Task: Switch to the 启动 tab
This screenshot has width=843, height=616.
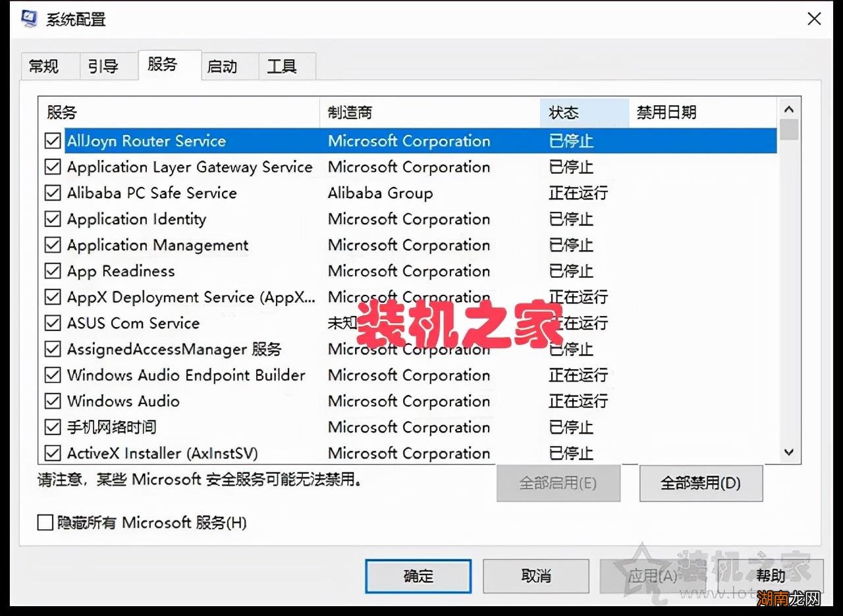Action: pos(227,65)
